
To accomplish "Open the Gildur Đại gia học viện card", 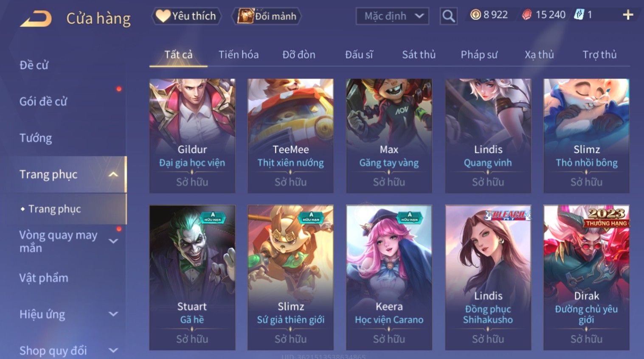I will pyautogui.click(x=192, y=136).
